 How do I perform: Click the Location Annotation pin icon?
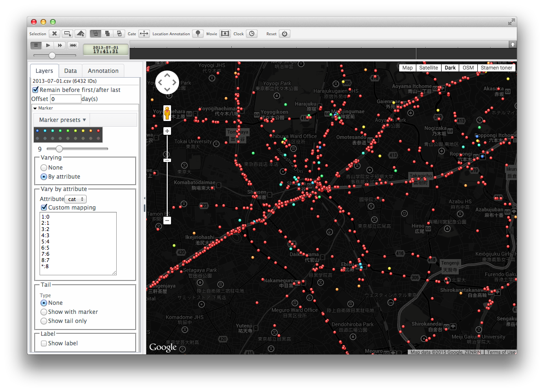198,34
